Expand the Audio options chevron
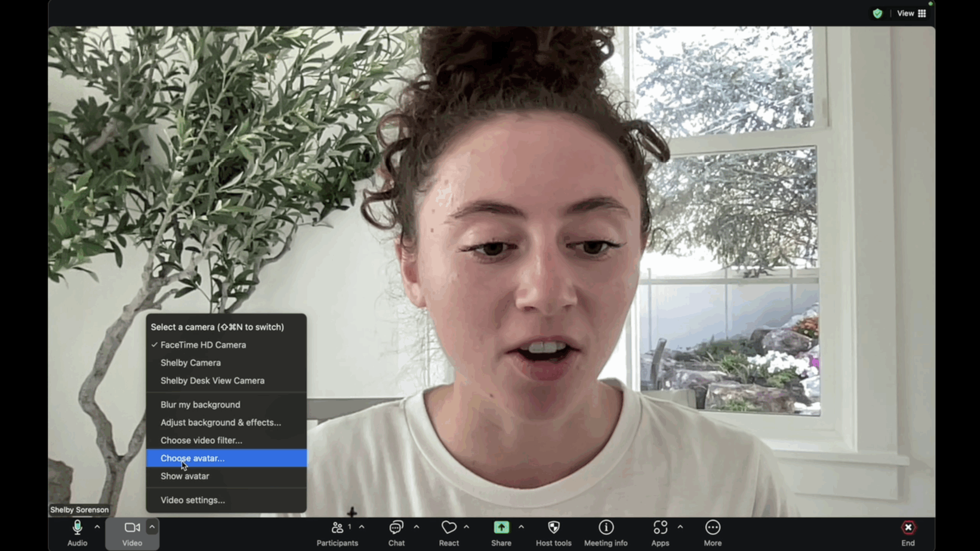Viewport: 980px width, 551px height. click(x=97, y=526)
